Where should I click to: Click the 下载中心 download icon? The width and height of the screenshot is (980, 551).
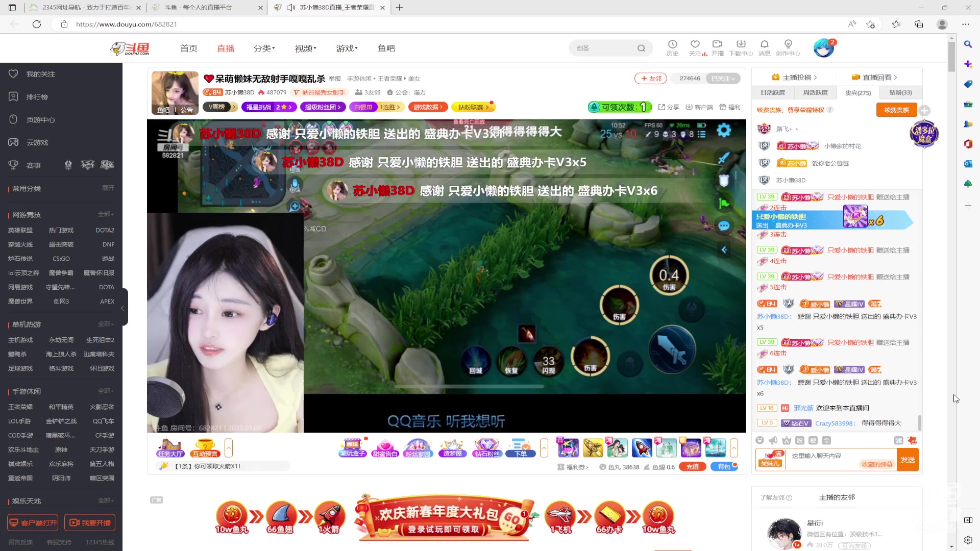click(741, 47)
